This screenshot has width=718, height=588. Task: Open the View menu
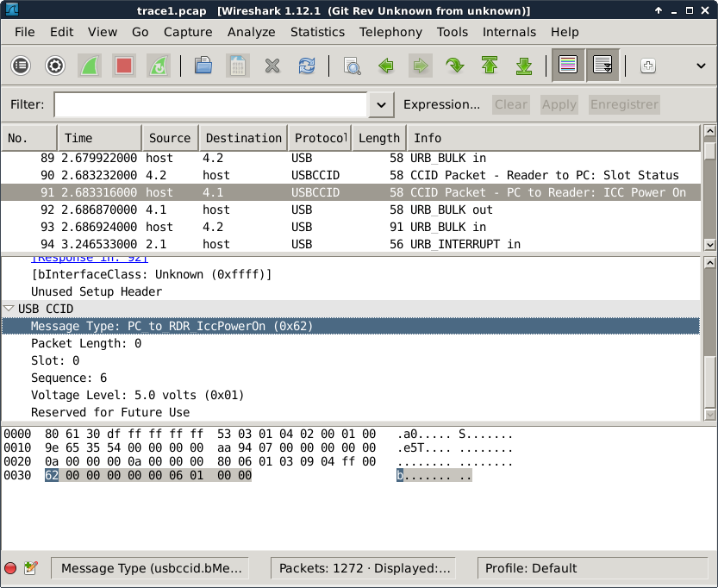coord(103,32)
